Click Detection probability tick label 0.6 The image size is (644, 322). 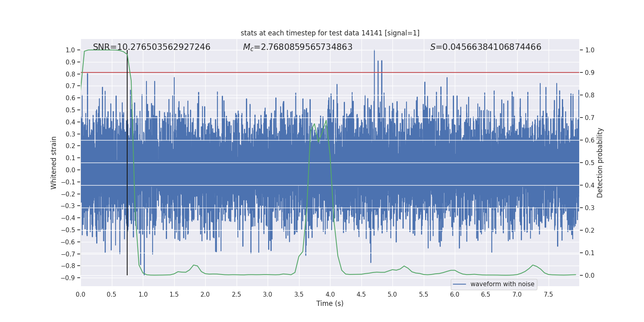click(590, 140)
